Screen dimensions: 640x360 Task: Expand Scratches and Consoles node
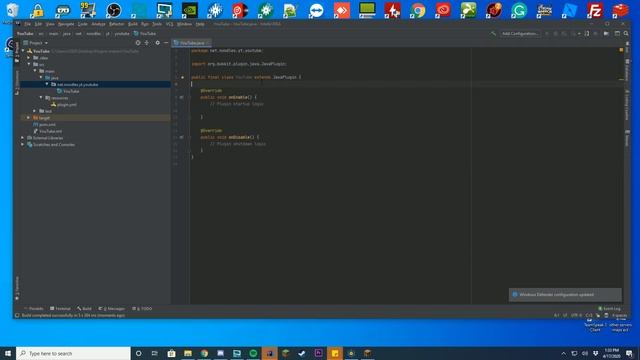pos(23,144)
